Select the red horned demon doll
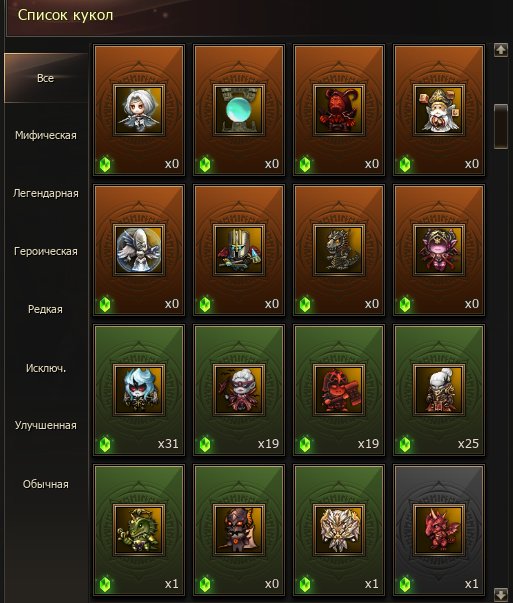This screenshot has height=603, width=513. pyautogui.click(x=339, y=110)
